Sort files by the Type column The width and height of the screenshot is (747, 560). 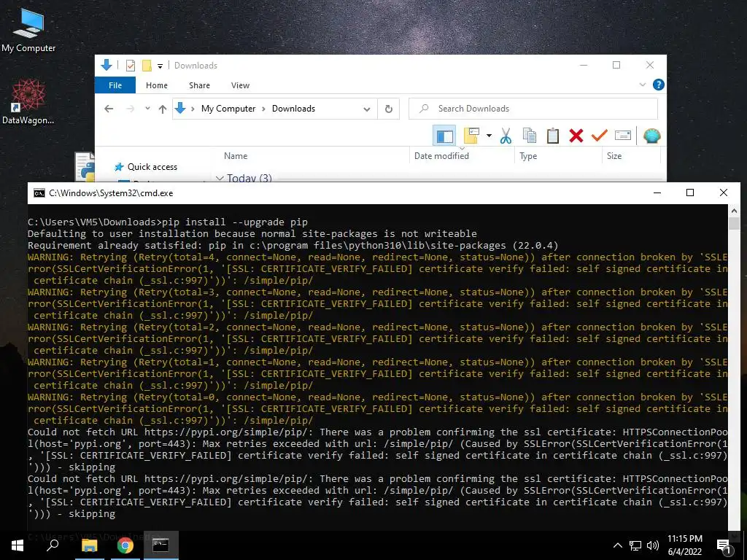528,156
